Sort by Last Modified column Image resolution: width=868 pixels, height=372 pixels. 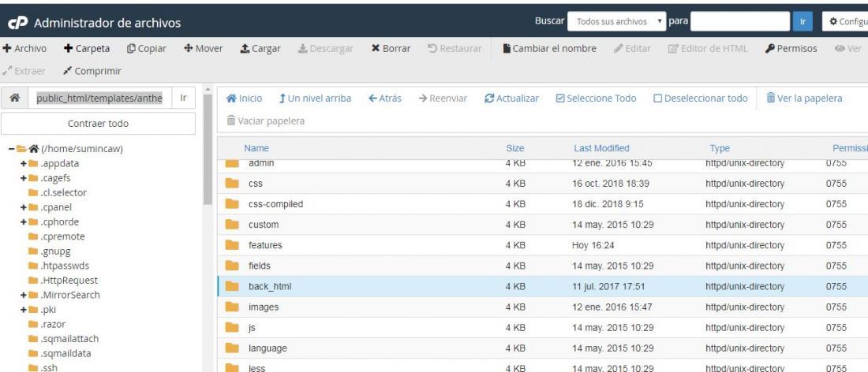click(601, 148)
